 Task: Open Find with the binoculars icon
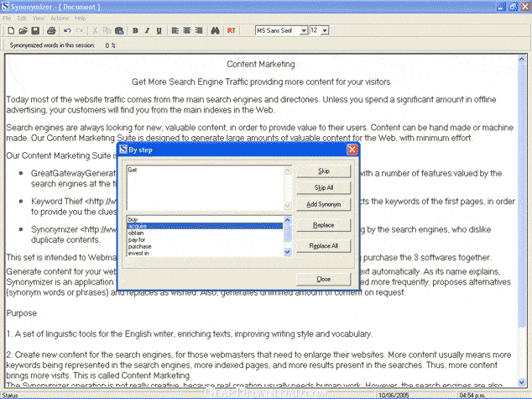point(215,30)
